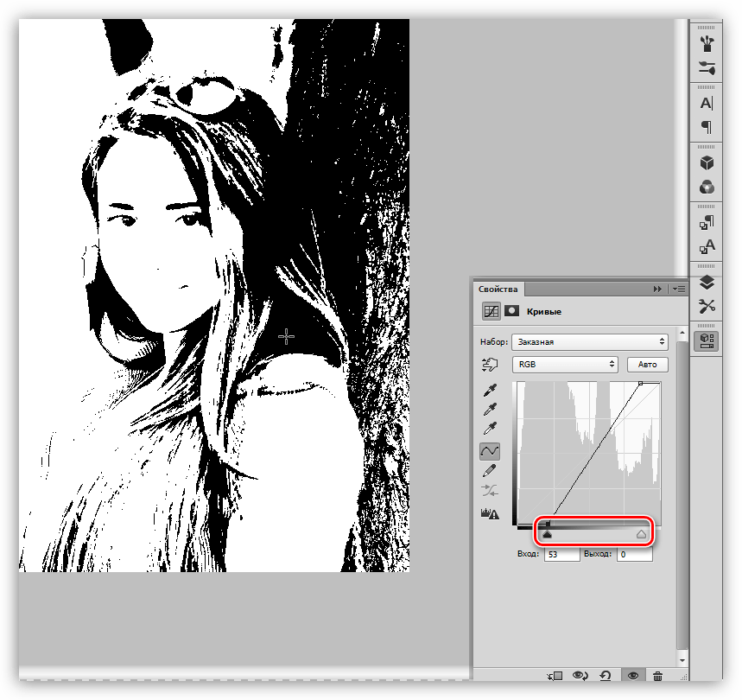The width and height of the screenshot is (742, 700).
Task: Click the Вход input field showing 53
Action: coord(562,554)
